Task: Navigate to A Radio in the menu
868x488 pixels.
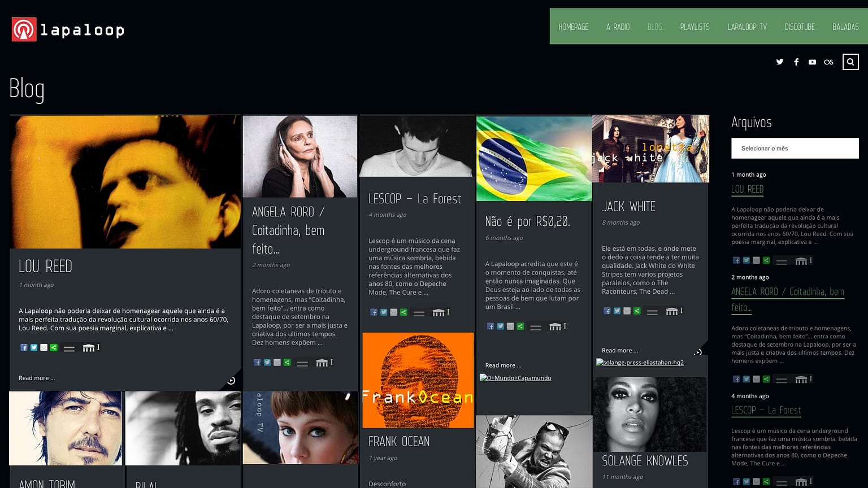Action: tap(618, 27)
